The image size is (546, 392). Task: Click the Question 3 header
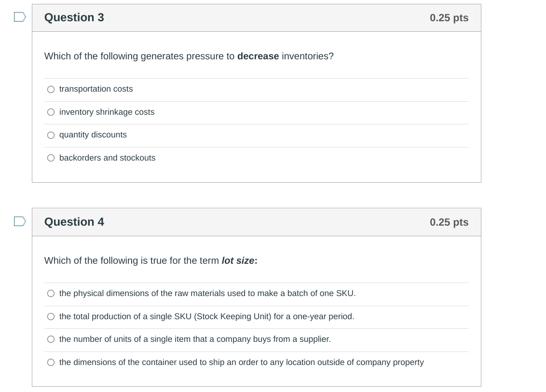pyautogui.click(x=74, y=17)
